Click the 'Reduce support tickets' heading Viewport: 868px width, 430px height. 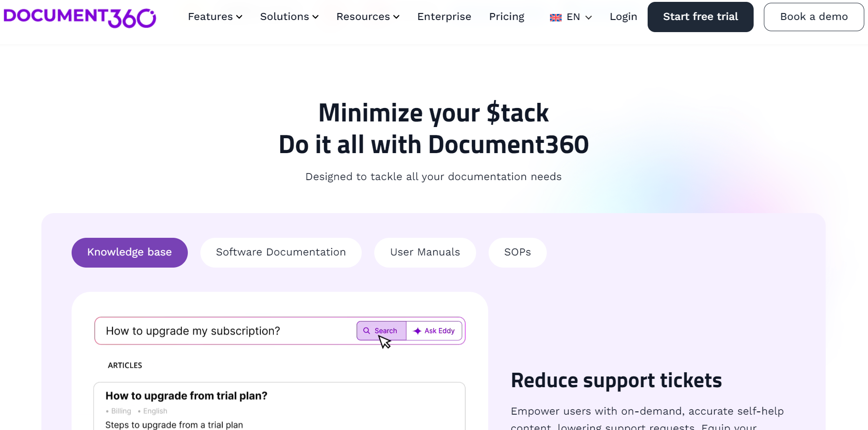(616, 381)
